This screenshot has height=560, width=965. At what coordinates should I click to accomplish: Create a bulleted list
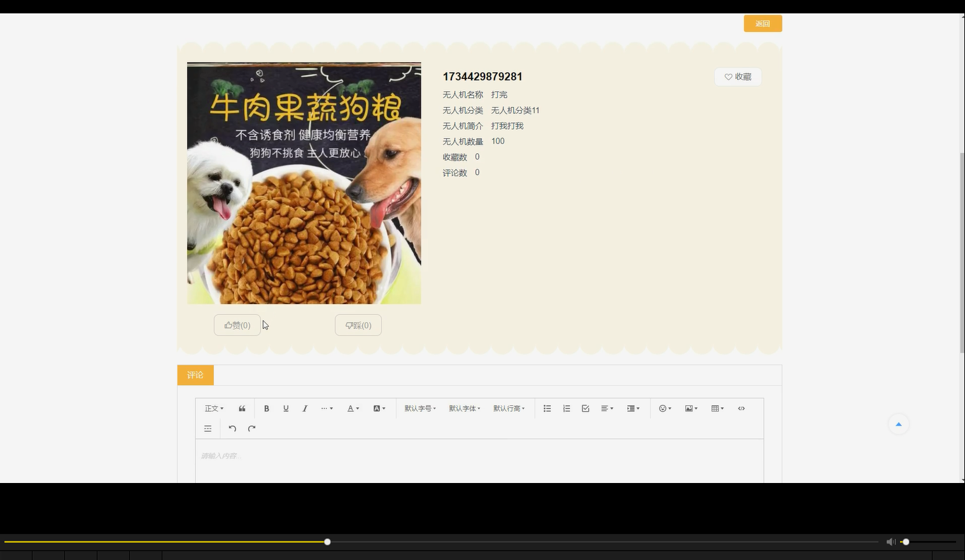pos(547,408)
